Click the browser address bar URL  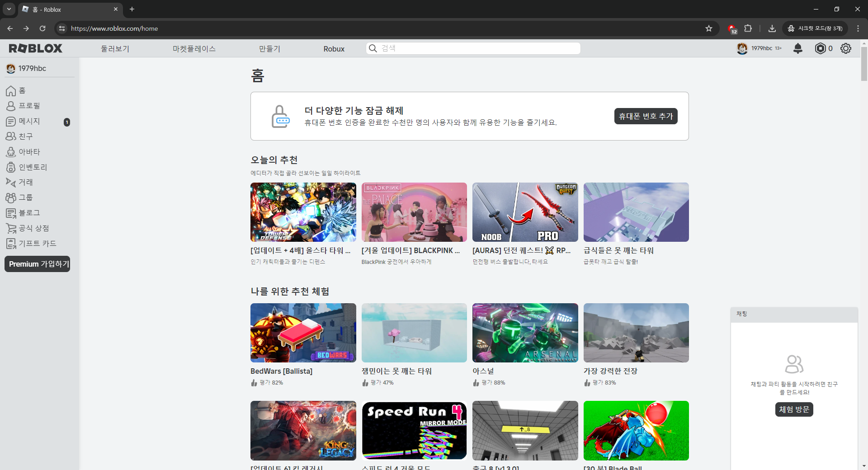point(114,28)
